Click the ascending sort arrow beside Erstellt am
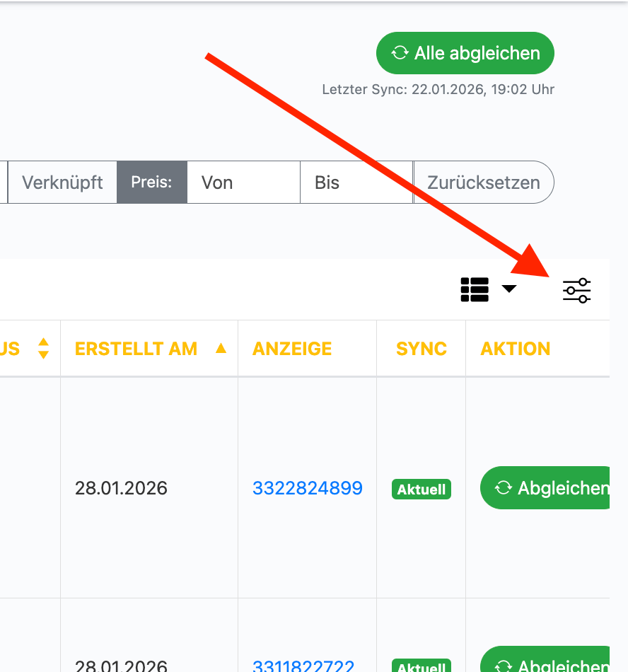 (x=221, y=348)
